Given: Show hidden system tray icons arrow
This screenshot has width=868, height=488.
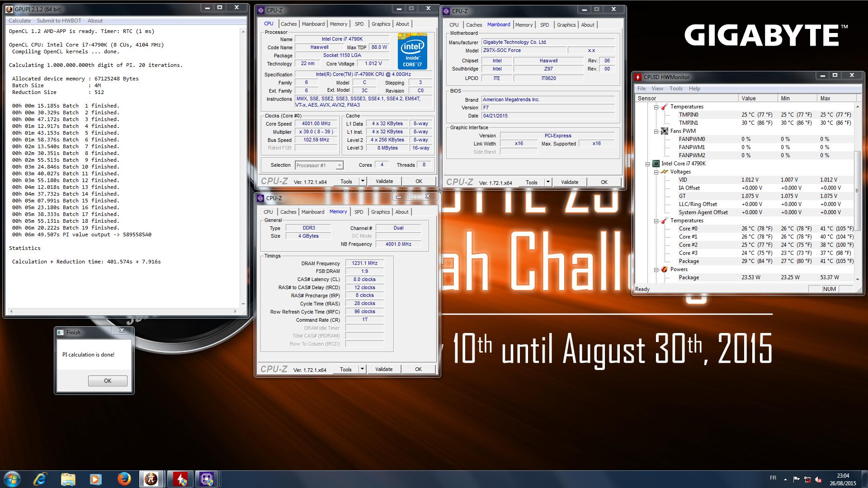Looking at the screenshot, I should (x=785, y=479).
